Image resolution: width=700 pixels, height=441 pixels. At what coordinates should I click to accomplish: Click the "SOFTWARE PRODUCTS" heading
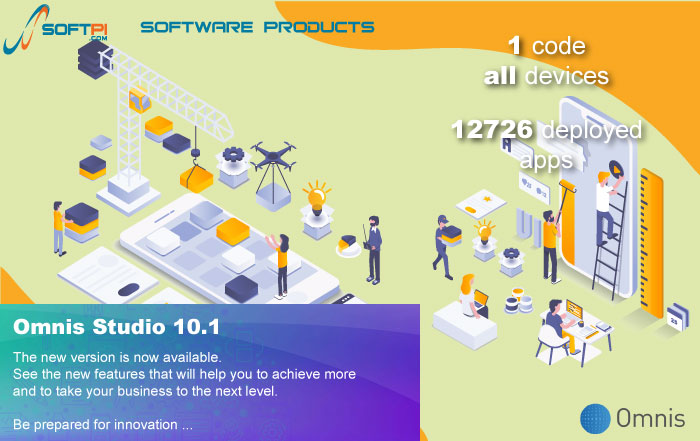[x=257, y=27]
